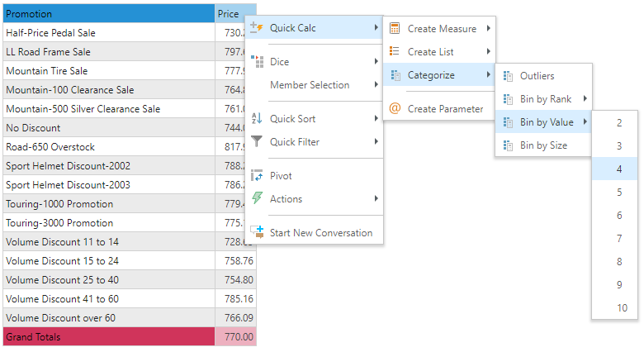Expand the Member Selection submenu arrow
644x352 pixels.
pos(376,85)
